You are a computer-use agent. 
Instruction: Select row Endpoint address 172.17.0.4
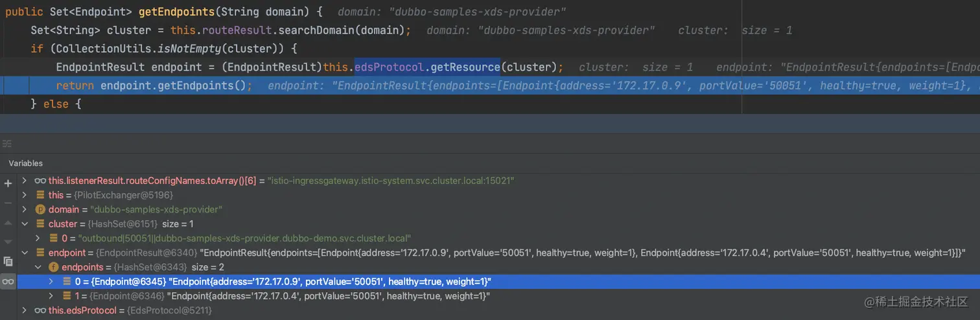coord(498,296)
